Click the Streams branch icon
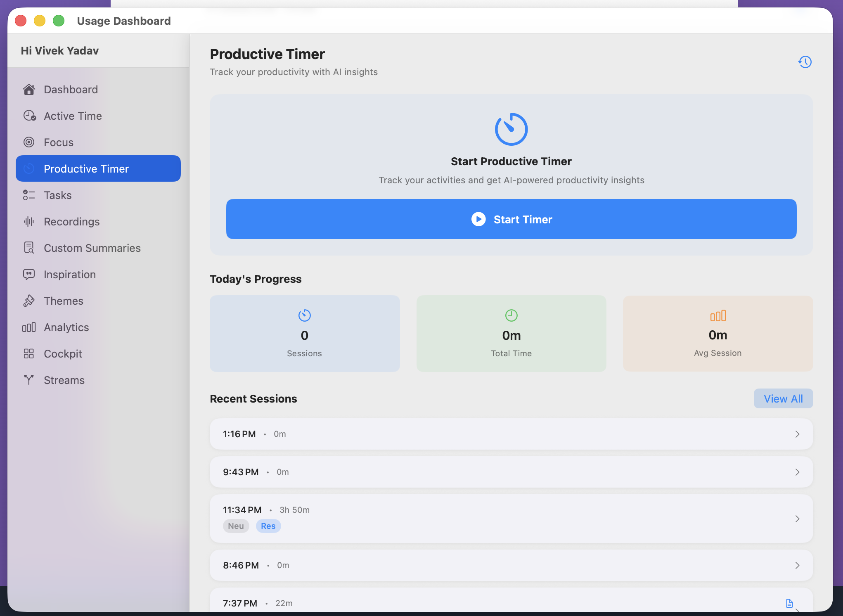Screen dimensions: 843x616 (x=29, y=380)
